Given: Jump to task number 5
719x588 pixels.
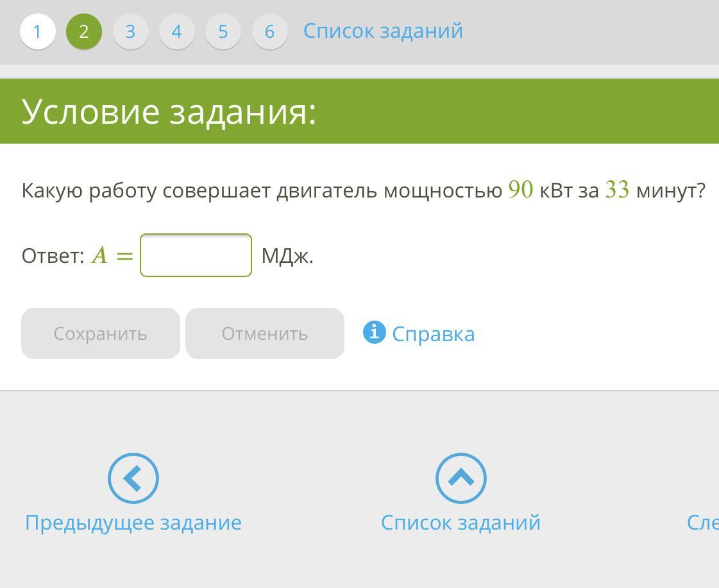Looking at the screenshot, I should tap(223, 31).
